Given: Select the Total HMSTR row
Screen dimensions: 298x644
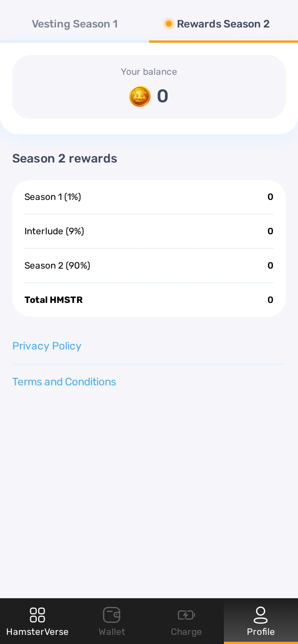Looking at the screenshot, I should click(x=149, y=300).
